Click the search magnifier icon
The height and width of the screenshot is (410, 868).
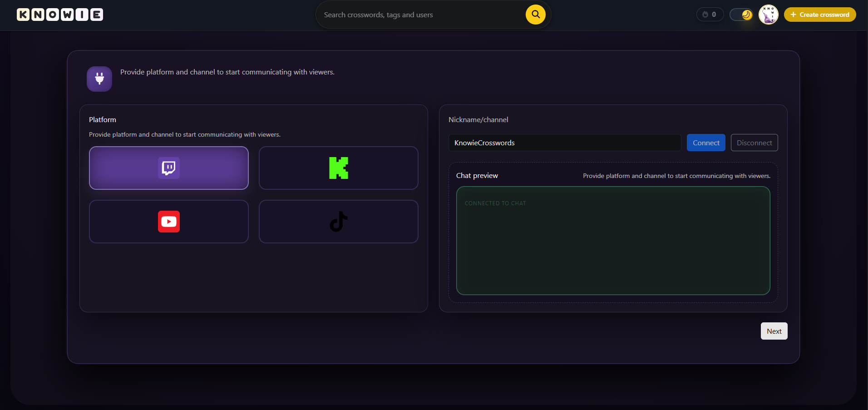click(535, 14)
